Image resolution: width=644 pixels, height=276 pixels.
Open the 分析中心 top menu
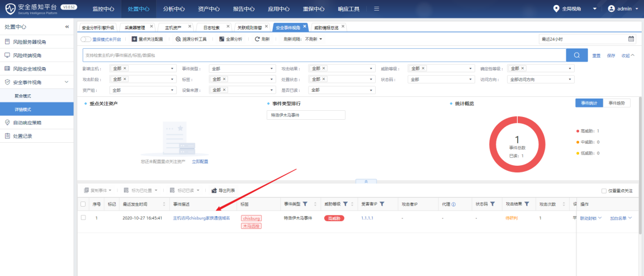point(174,9)
